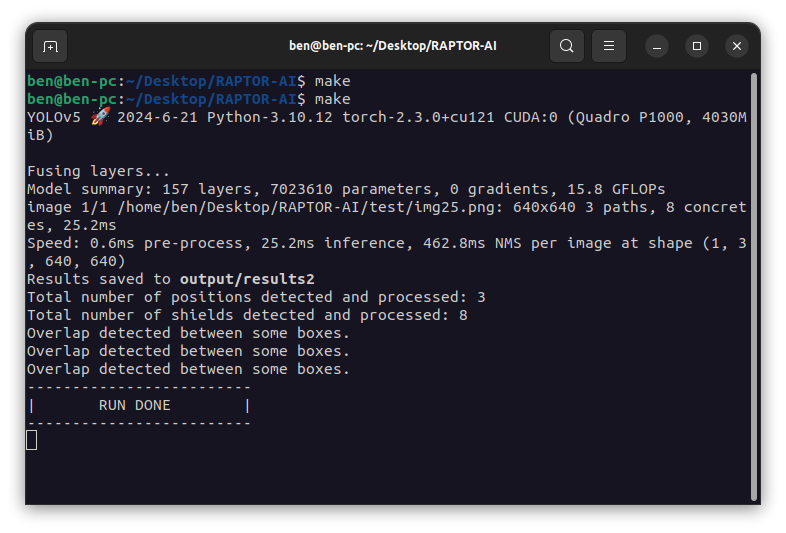Screen dimensions: 786x533
Task: Click the make command on first prompt
Action: [332, 81]
